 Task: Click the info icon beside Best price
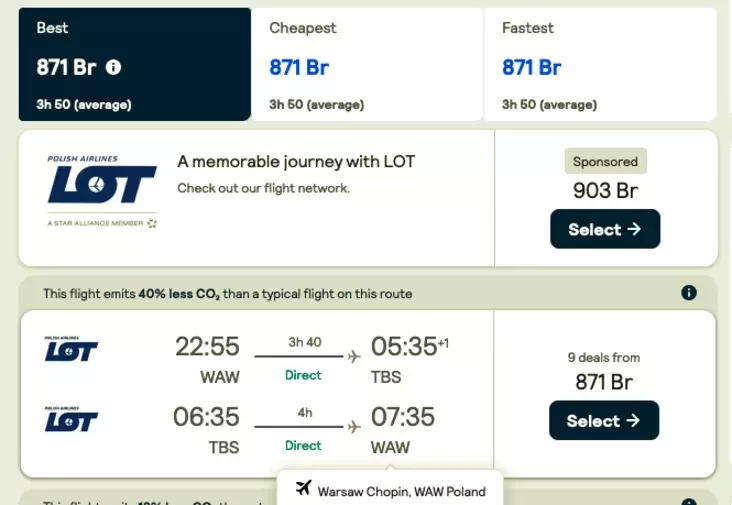114,68
